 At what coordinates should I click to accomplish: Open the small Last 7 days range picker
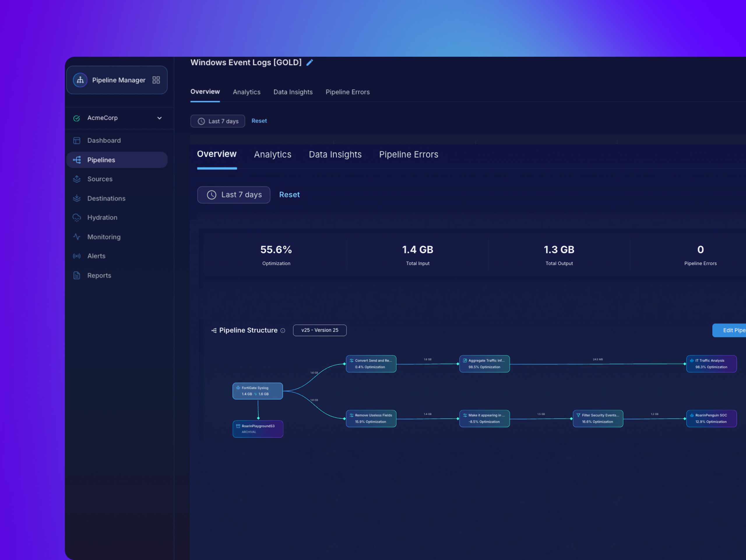click(x=217, y=121)
